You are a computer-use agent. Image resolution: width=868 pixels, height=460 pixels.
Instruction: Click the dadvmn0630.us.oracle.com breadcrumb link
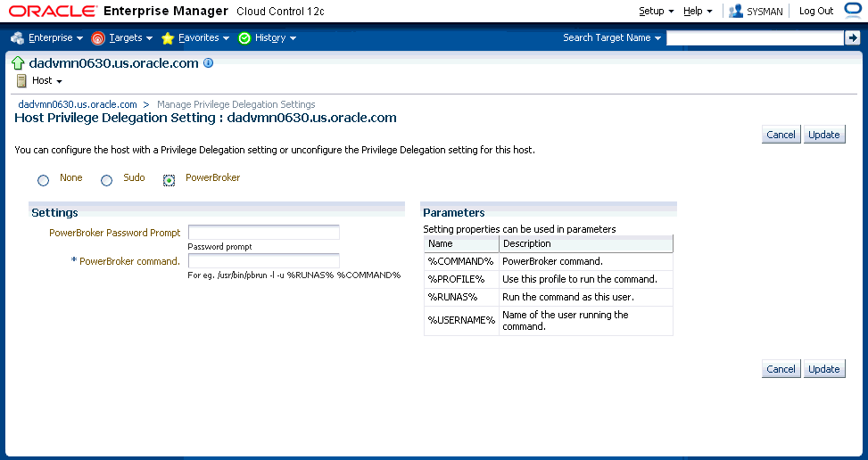click(x=78, y=104)
